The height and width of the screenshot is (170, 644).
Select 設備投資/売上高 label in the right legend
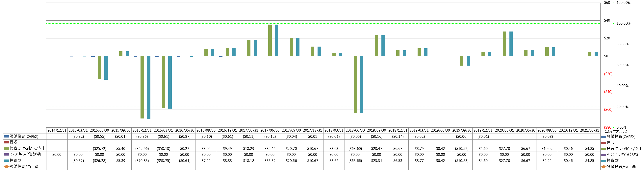point(621,166)
